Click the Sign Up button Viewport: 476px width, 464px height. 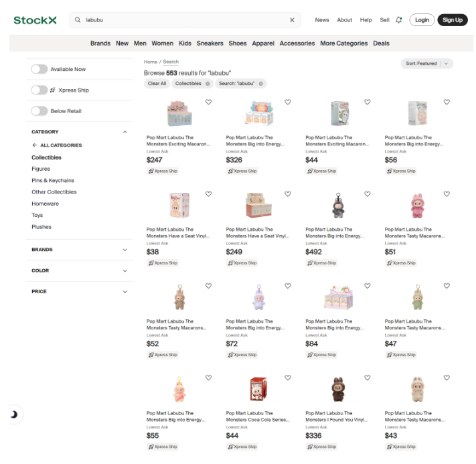coord(453,20)
